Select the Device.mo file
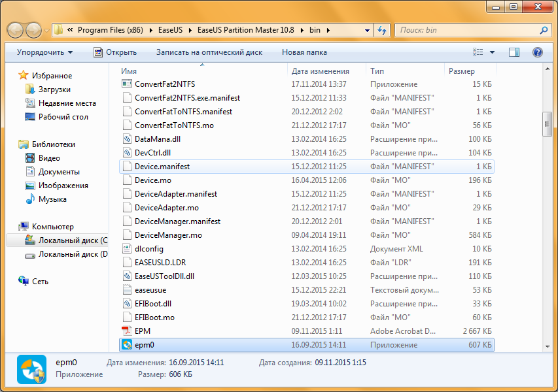 coord(307,180)
